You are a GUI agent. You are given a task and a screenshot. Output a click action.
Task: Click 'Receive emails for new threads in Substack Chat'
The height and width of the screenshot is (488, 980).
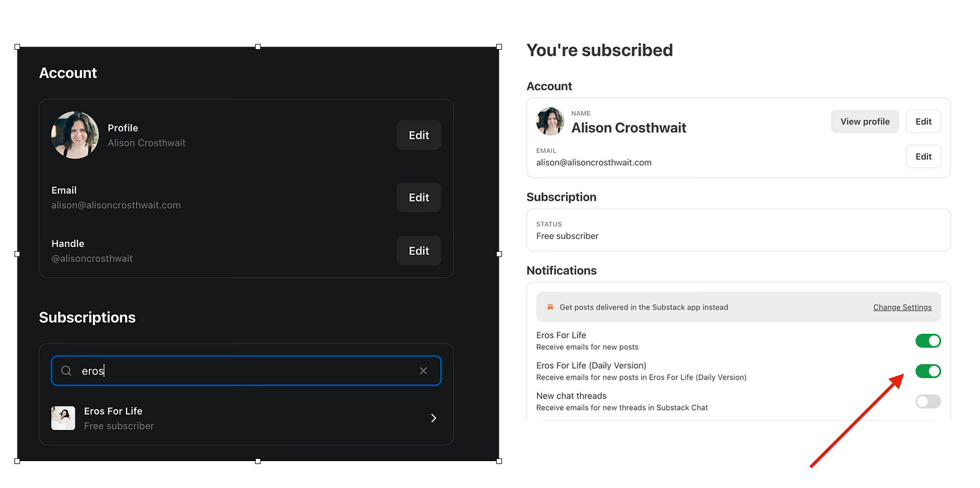coord(622,407)
